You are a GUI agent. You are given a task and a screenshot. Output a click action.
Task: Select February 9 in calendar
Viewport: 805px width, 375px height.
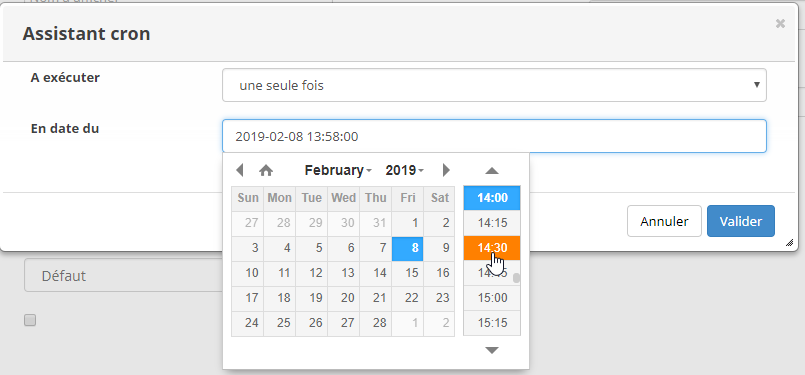439,249
